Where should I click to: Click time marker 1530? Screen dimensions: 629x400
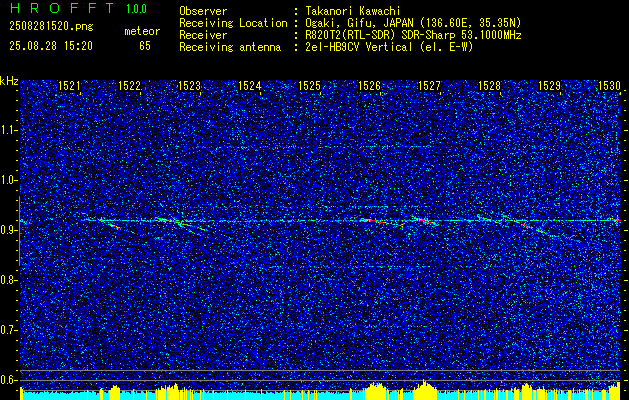pyautogui.click(x=609, y=86)
